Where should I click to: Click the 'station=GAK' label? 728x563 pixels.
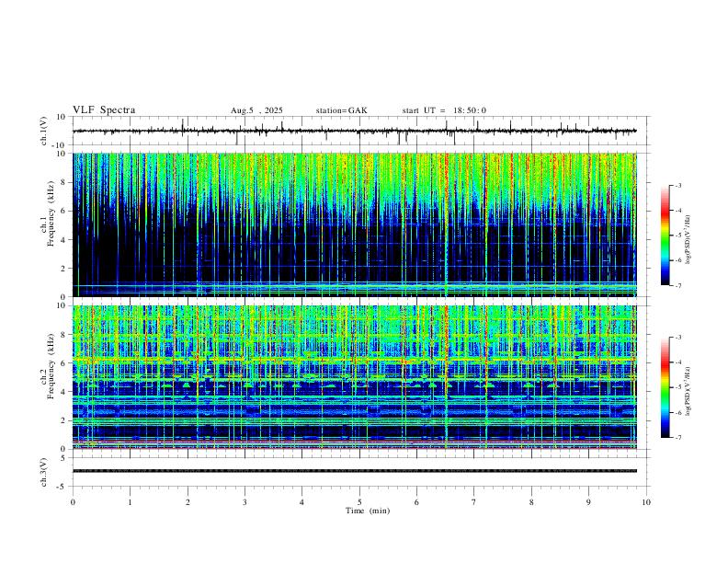pos(341,110)
